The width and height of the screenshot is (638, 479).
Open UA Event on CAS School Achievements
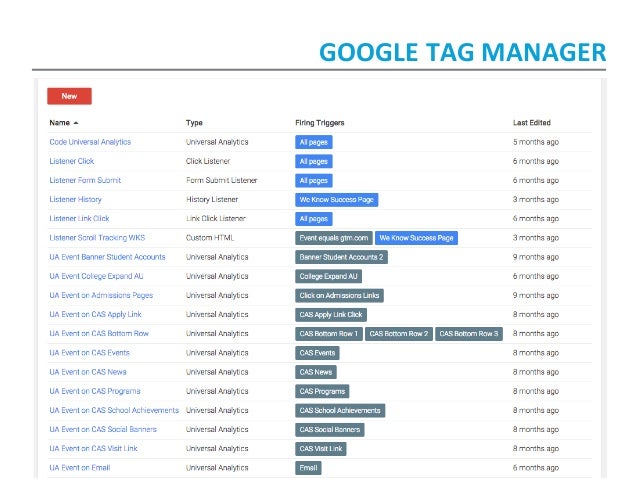pos(114,410)
